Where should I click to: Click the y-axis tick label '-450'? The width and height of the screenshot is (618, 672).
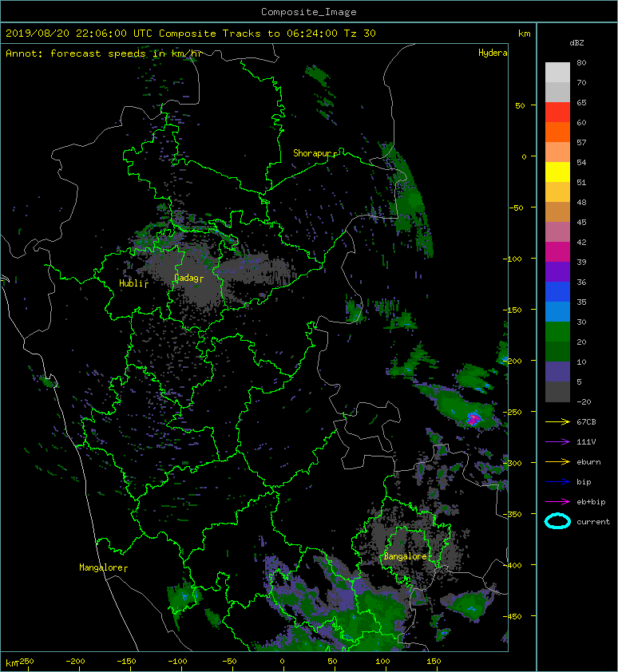tap(512, 617)
